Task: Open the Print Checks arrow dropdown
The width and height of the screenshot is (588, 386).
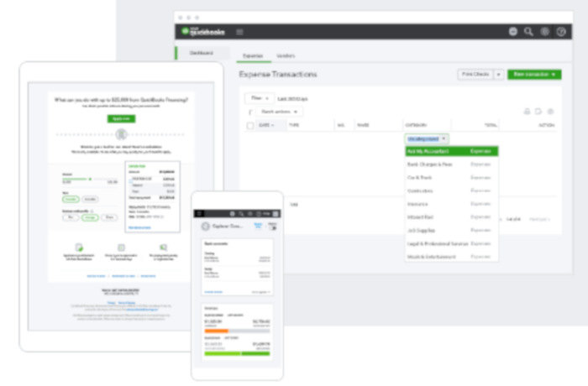Action: (x=498, y=75)
